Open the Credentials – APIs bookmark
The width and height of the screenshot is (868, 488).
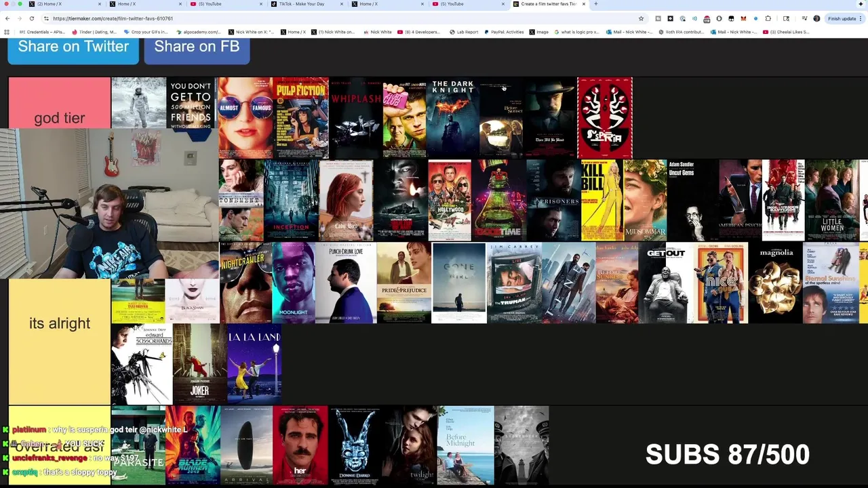[43, 32]
